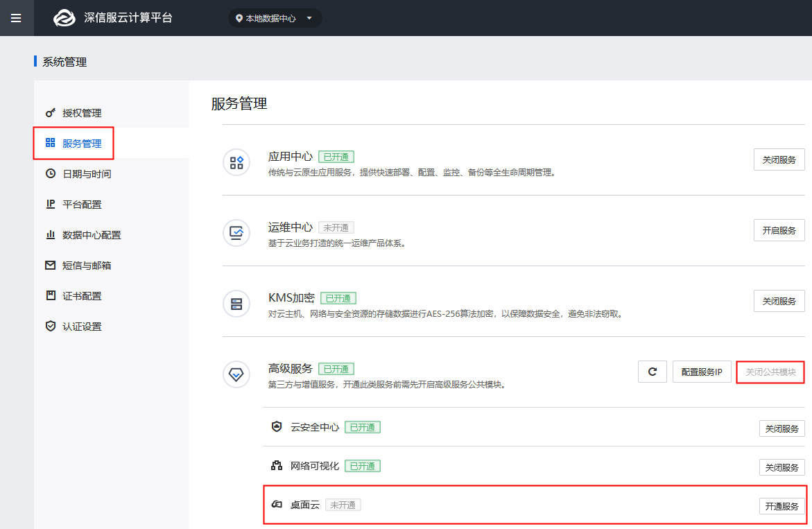The height and width of the screenshot is (529, 812).
Task: Click 配置服务IP button
Action: 702,372
